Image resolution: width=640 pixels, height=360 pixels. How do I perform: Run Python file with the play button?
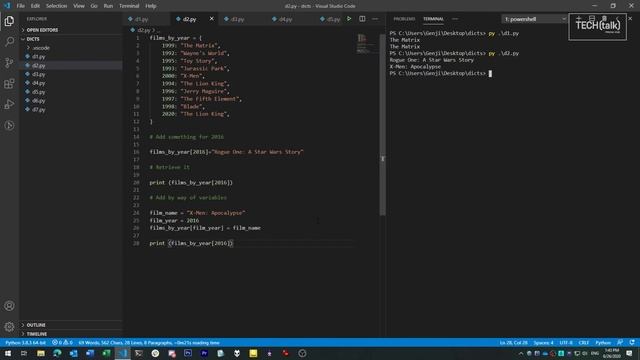click(x=349, y=19)
